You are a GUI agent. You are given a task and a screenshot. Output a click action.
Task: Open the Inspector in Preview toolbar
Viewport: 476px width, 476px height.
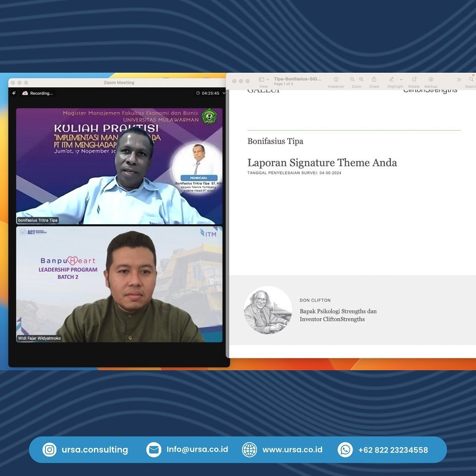click(336, 80)
